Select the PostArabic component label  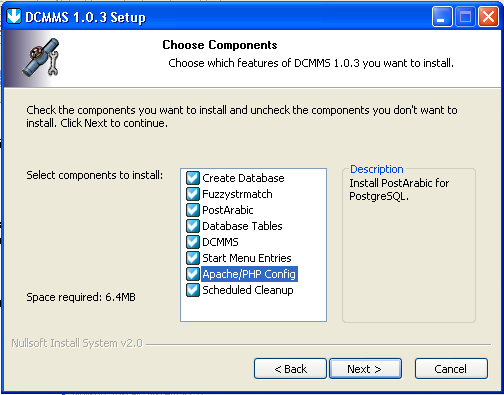pos(228,210)
